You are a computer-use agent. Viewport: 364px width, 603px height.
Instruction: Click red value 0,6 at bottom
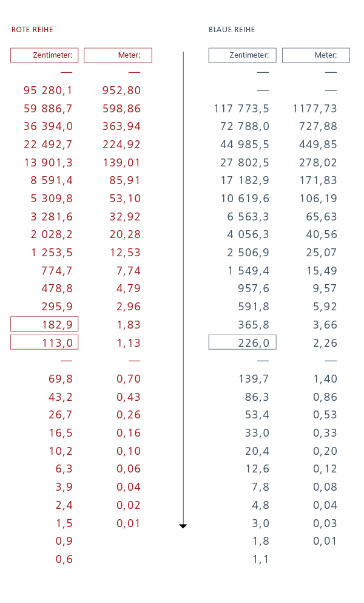tap(64, 559)
